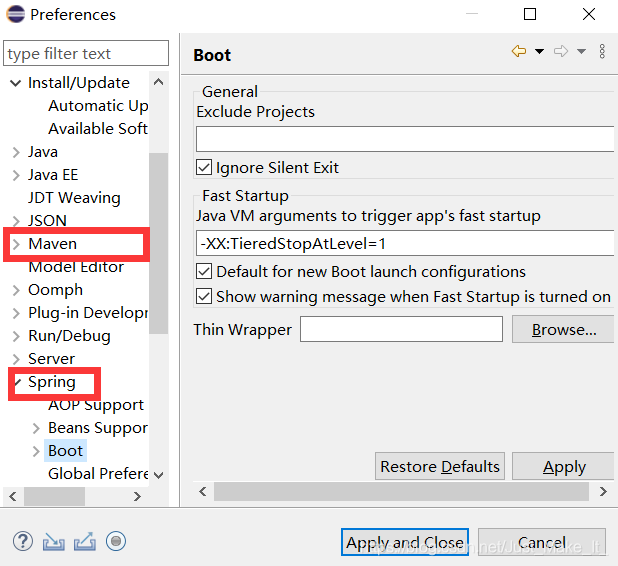Click tree horizontal scrollbar right arrow
Viewport: 618px width, 566px height.
click(x=137, y=496)
